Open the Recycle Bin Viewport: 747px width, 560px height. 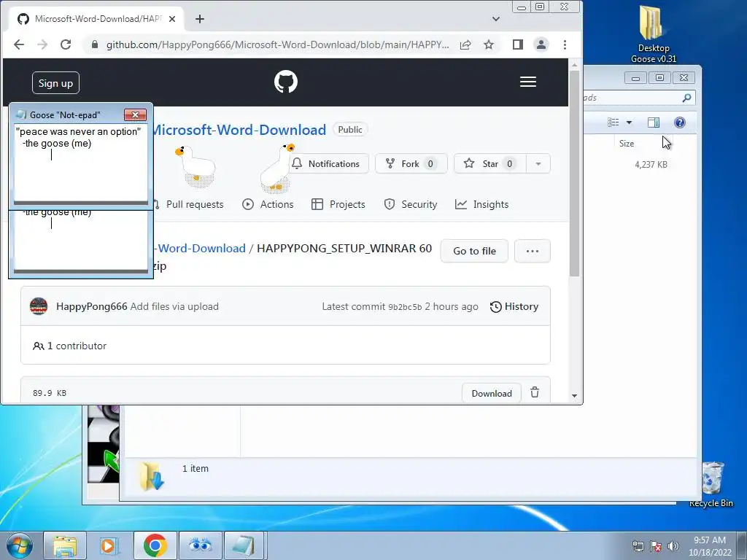(712, 484)
